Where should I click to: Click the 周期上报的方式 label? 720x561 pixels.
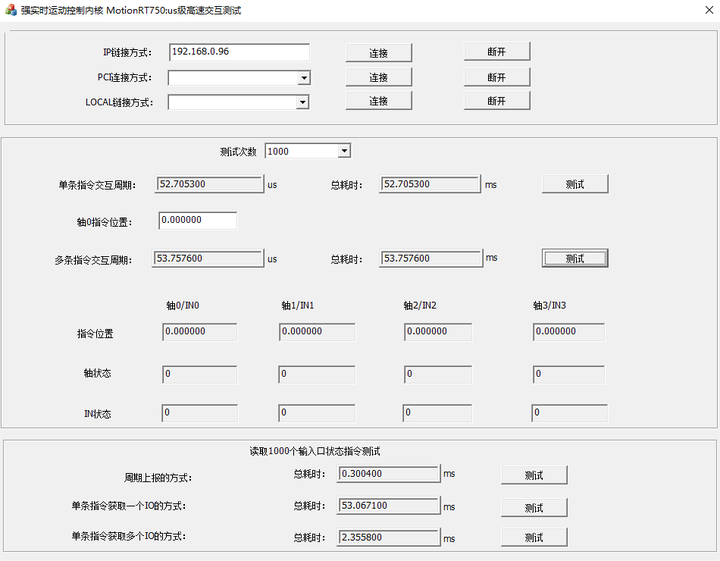coord(158,478)
